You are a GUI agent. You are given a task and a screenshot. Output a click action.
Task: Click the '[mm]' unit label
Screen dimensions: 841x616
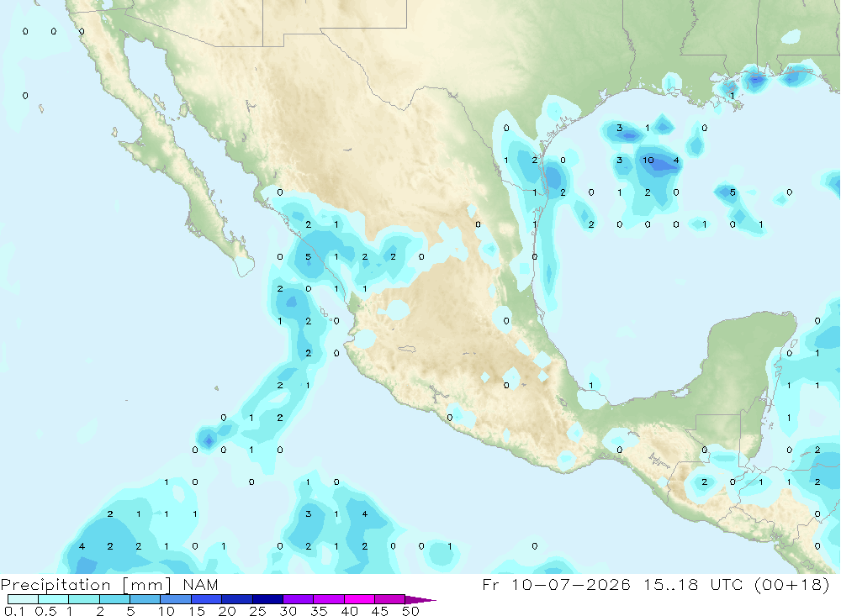[x=147, y=585]
